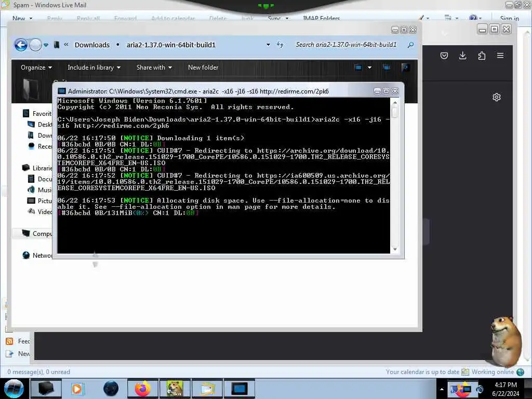The image size is (532, 399).
Task: Open Music library in navigation pane
Action: (x=39, y=190)
